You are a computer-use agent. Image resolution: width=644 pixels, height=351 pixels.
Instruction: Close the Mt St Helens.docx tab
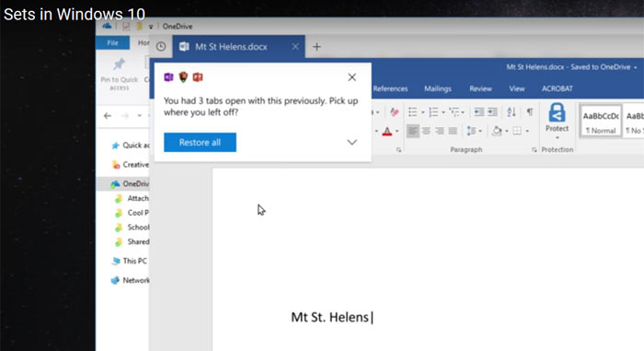[x=295, y=47]
